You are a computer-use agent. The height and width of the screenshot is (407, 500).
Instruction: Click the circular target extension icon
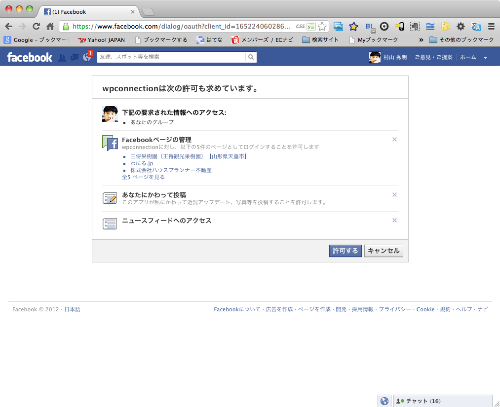384,26
